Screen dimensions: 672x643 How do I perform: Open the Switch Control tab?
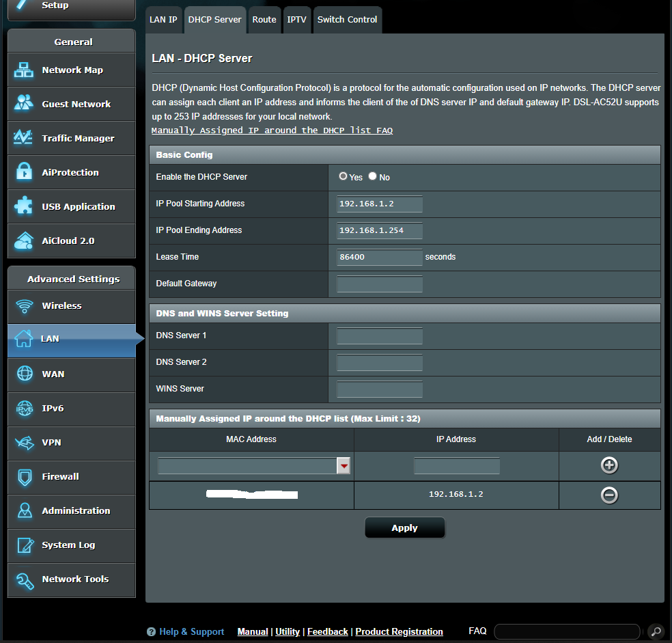347,20
